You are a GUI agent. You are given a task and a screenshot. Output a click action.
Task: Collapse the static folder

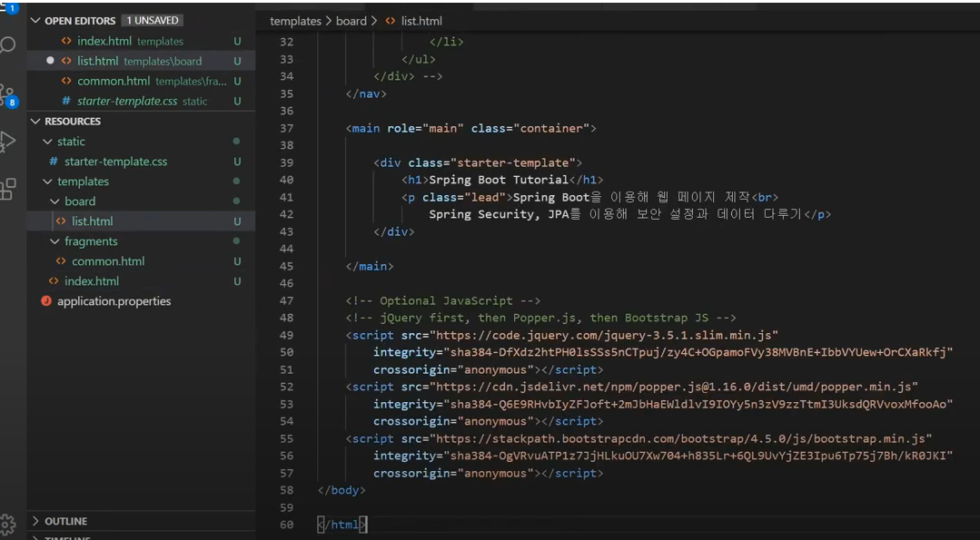coord(47,142)
